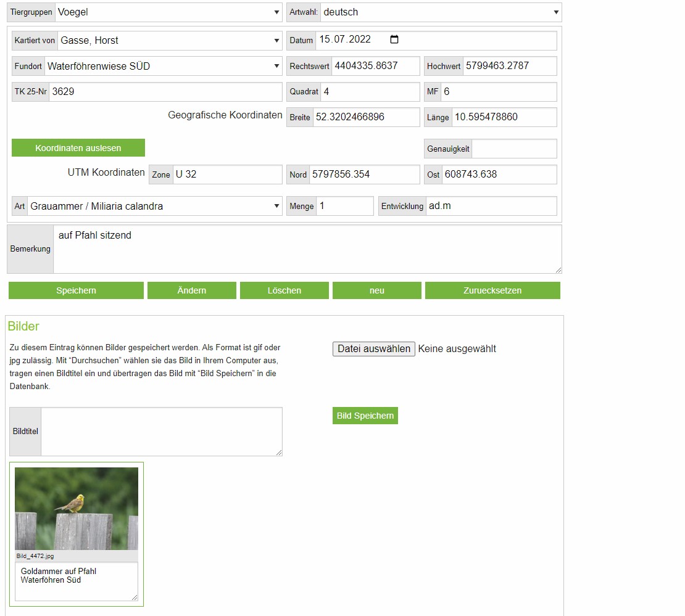Click the UTM Zone field

[228, 174]
